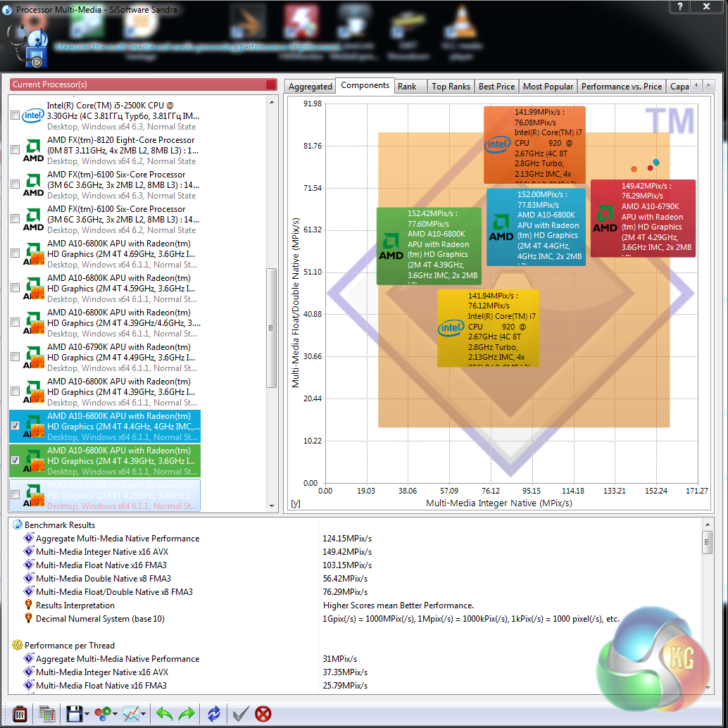Screen dimensions: 728x728
Task: Click the processor list scrollbar down arrow
Action: [272, 505]
